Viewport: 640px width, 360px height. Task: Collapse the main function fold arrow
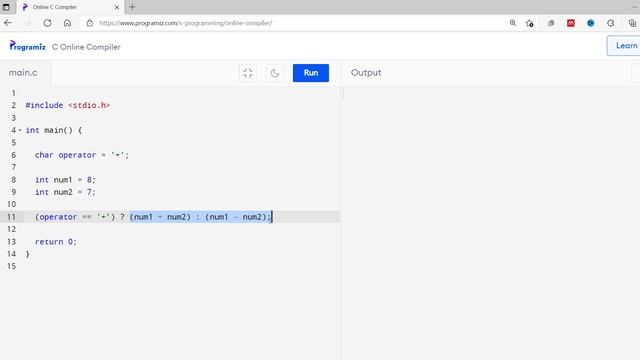pos(20,130)
